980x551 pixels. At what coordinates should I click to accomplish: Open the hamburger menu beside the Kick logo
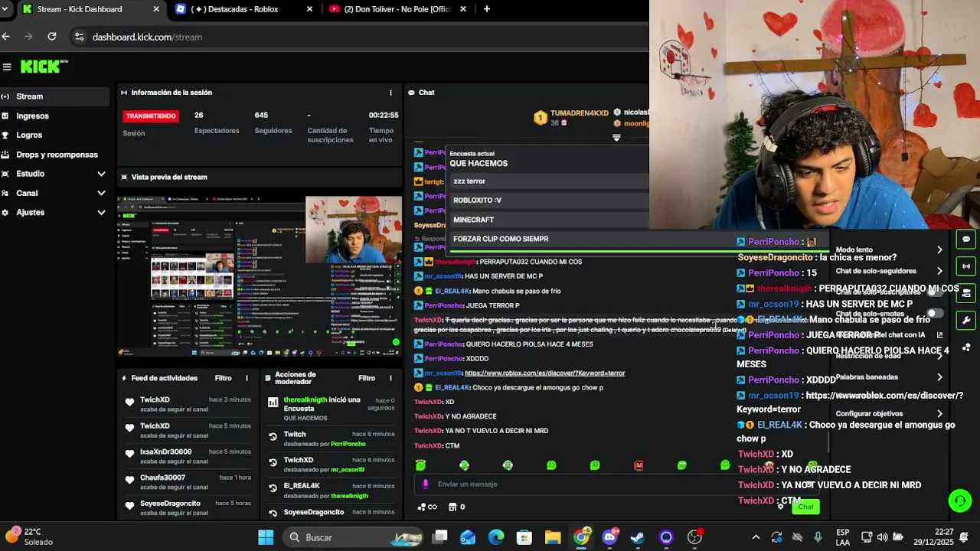[7, 67]
